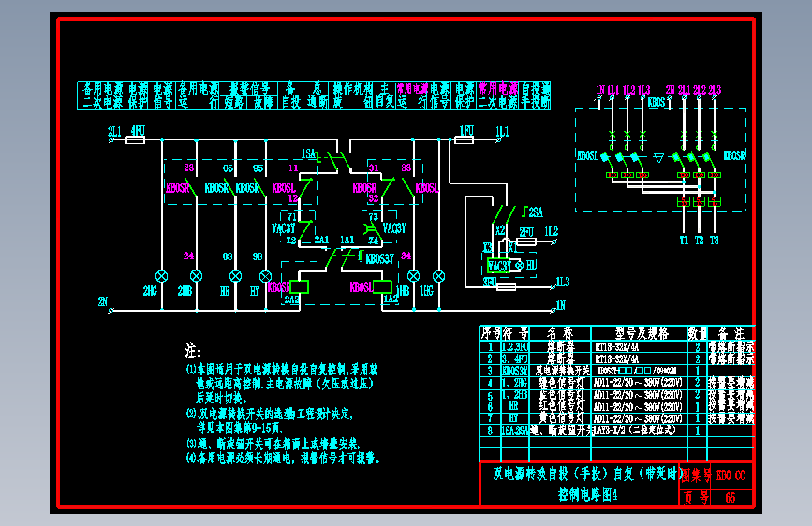The height and width of the screenshot is (526, 812).
Task: Click the 名称 table header
Action: [x=560, y=333]
